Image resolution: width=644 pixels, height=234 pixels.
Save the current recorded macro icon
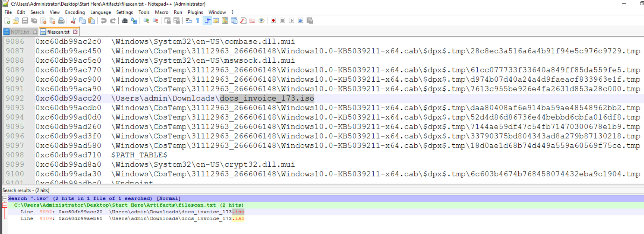point(310,21)
